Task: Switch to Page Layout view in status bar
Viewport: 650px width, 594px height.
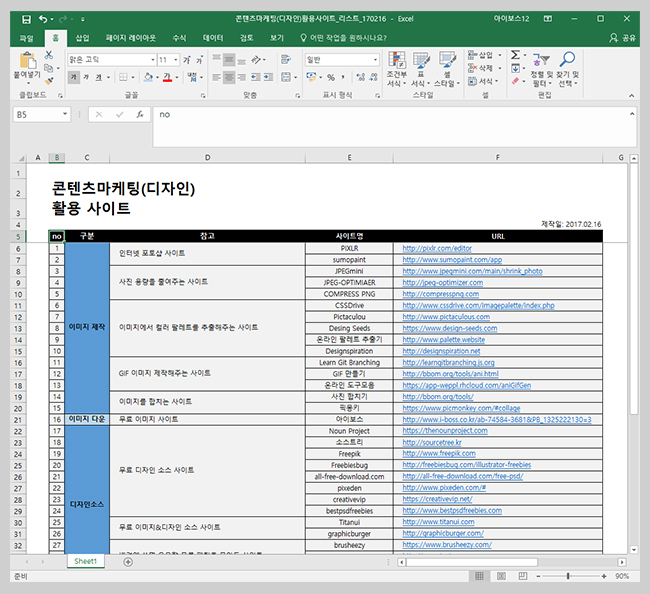Action: (x=501, y=576)
